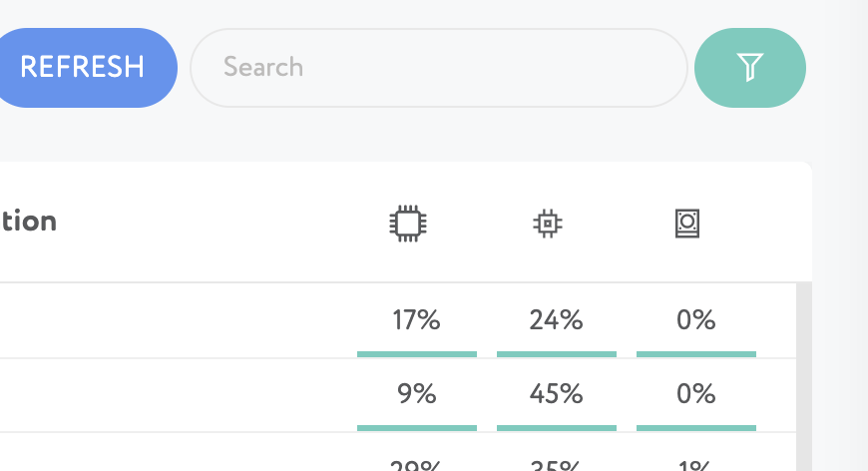Click the 0% disk value in second row
Image resolution: width=868 pixels, height=471 pixels.
pos(695,394)
